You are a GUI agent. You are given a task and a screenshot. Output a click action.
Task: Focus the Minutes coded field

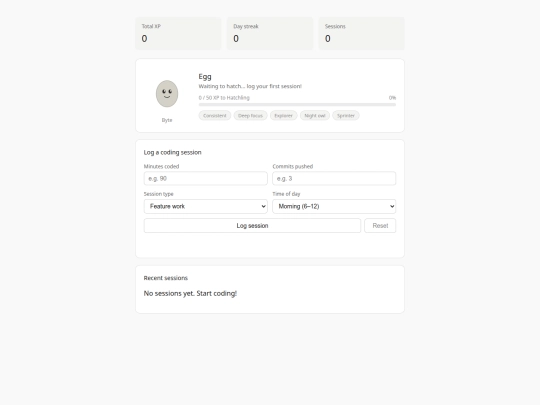206,178
